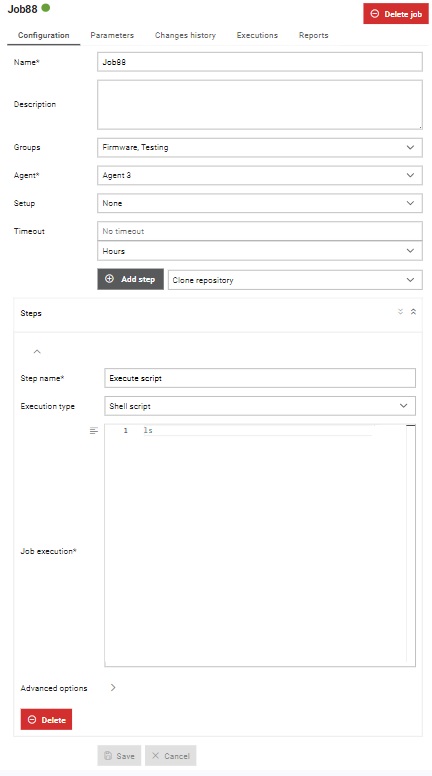
Task: Click into the Description text area
Action: pos(260,104)
